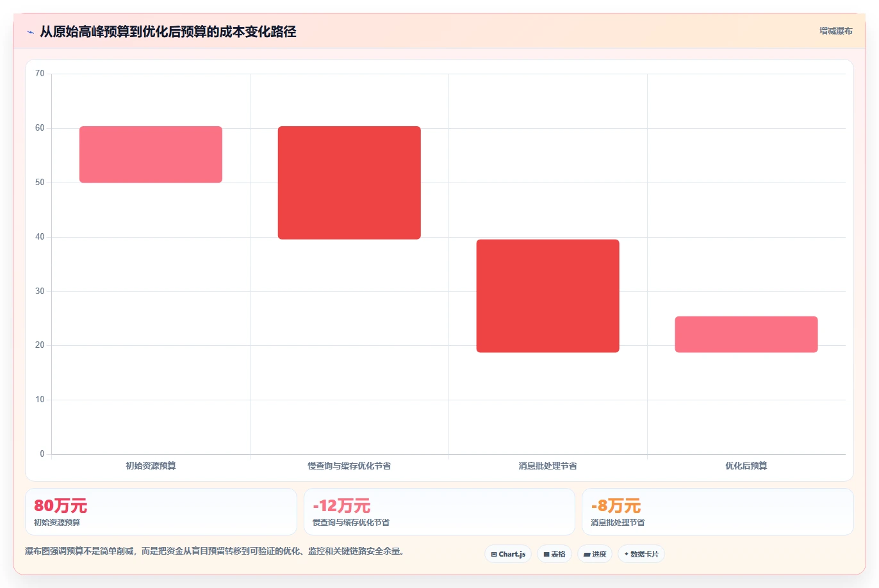Image resolution: width=879 pixels, height=588 pixels.
Task: Click the -12万元 stat card
Action: pos(439,512)
